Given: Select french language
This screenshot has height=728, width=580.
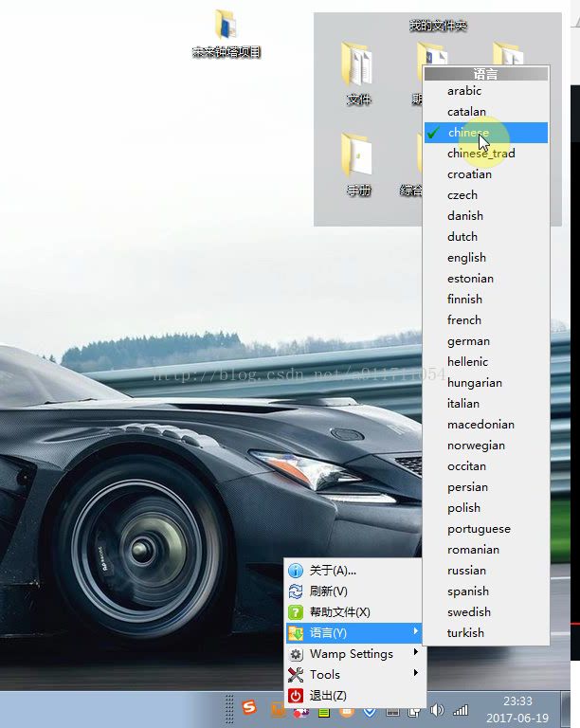Looking at the screenshot, I should [486, 320].
